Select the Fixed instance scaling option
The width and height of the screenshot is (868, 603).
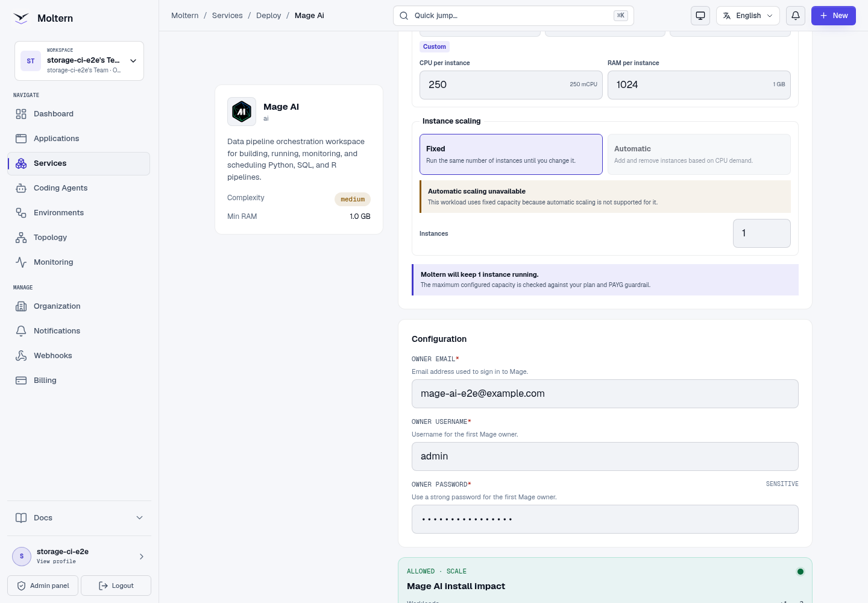[x=511, y=154]
